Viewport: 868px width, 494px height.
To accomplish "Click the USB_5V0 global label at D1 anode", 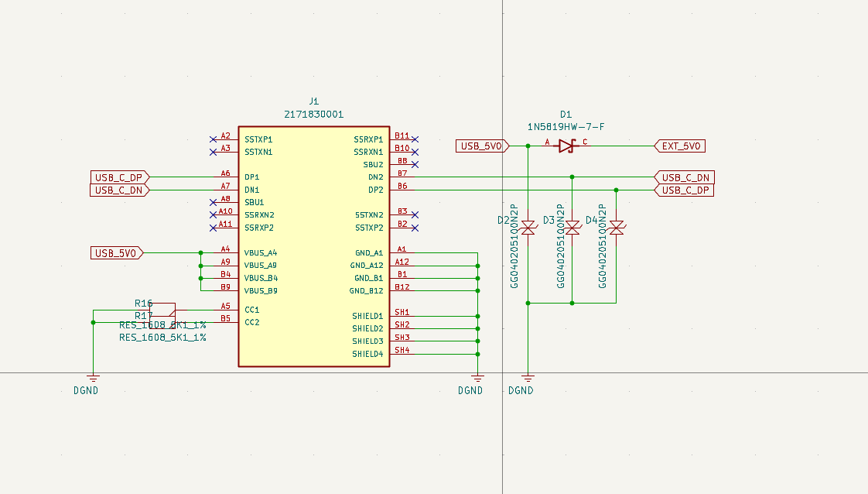I will (x=482, y=146).
